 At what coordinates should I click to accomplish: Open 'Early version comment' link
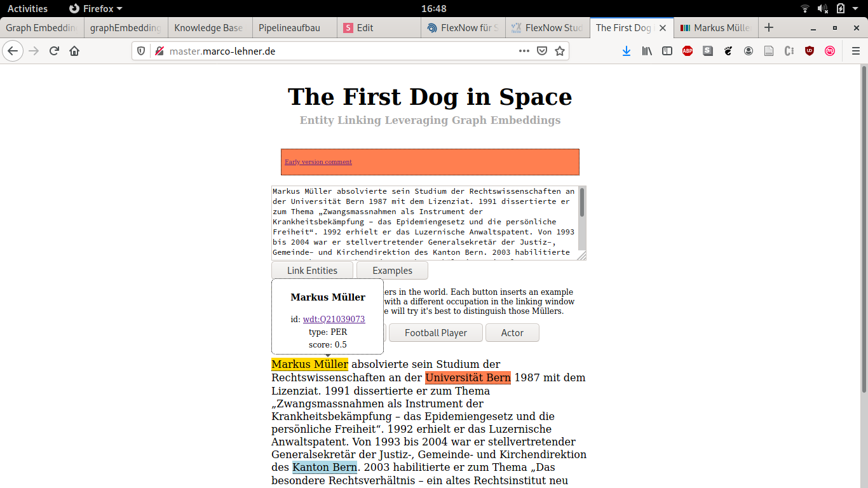click(x=318, y=162)
